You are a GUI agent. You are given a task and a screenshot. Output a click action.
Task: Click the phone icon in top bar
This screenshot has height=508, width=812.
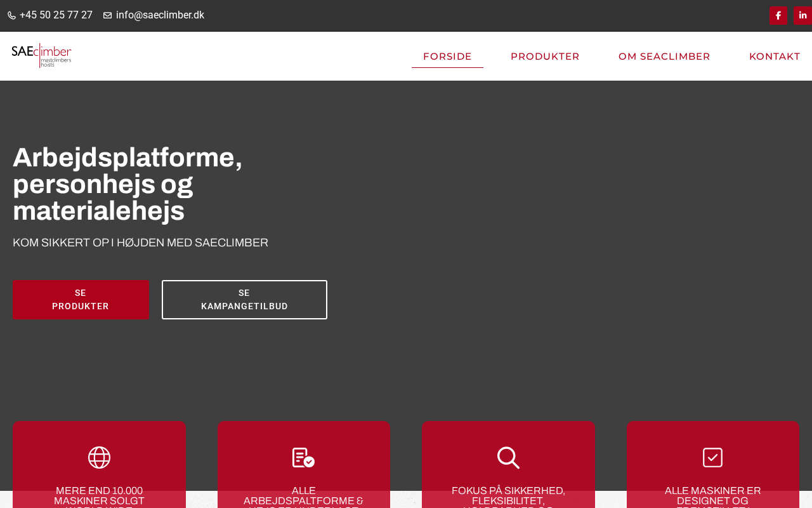pyautogui.click(x=11, y=15)
